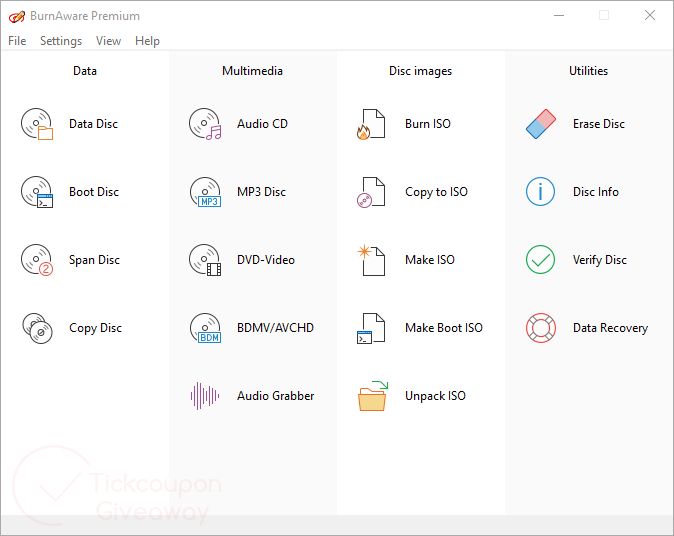Image resolution: width=674 pixels, height=536 pixels.
Task: Click the Disc Info label
Action: (x=596, y=192)
